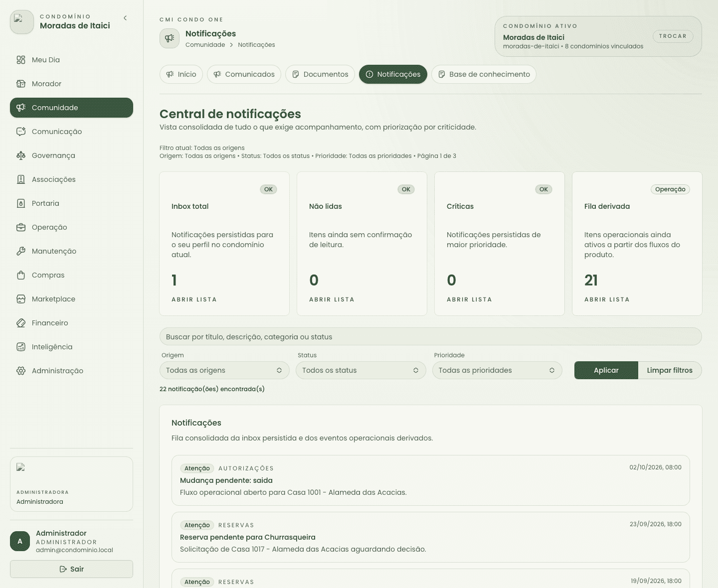Open Meu Dia in the sidebar
This screenshot has height=588, width=718.
[x=71, y=60]
